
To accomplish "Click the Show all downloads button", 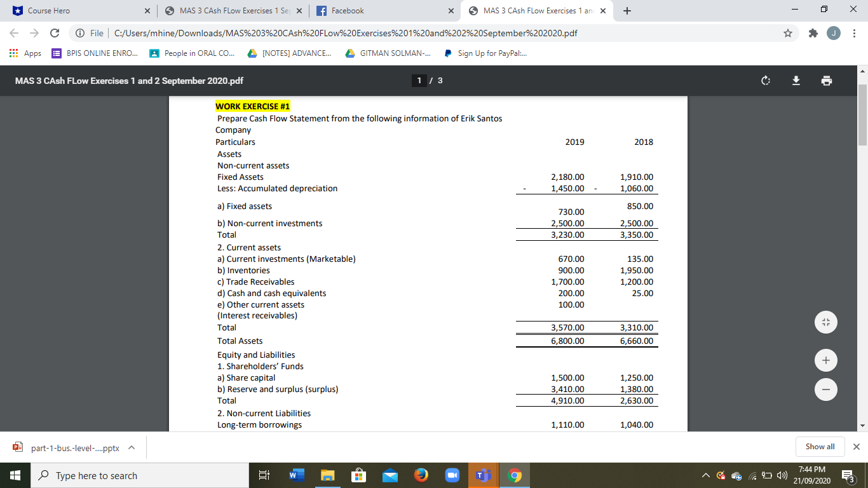I will 820,447.
